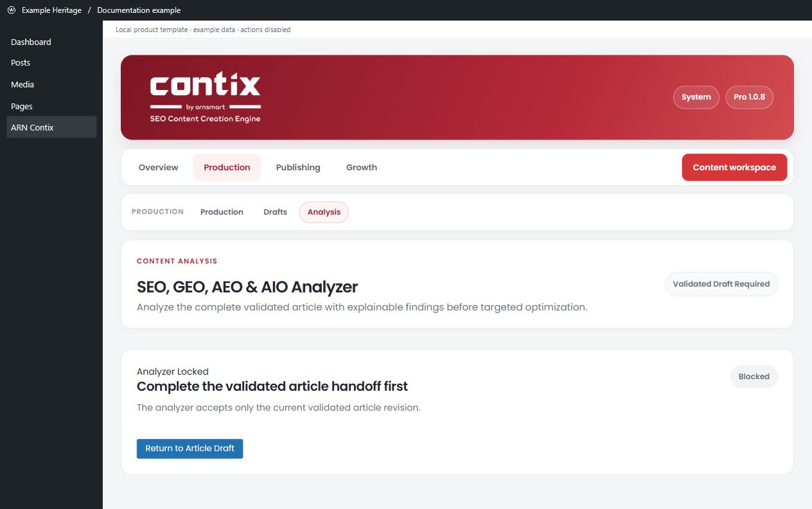This screenshot has width=812, height=509.
Task: Select the Production main tab
Action: [x=227, y=168]
